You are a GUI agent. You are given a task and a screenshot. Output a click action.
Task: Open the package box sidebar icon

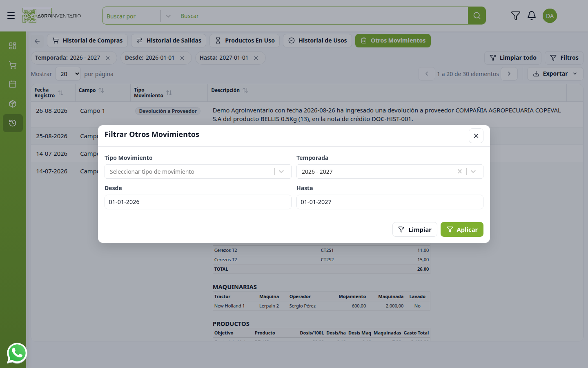click(x=13, y=104)
